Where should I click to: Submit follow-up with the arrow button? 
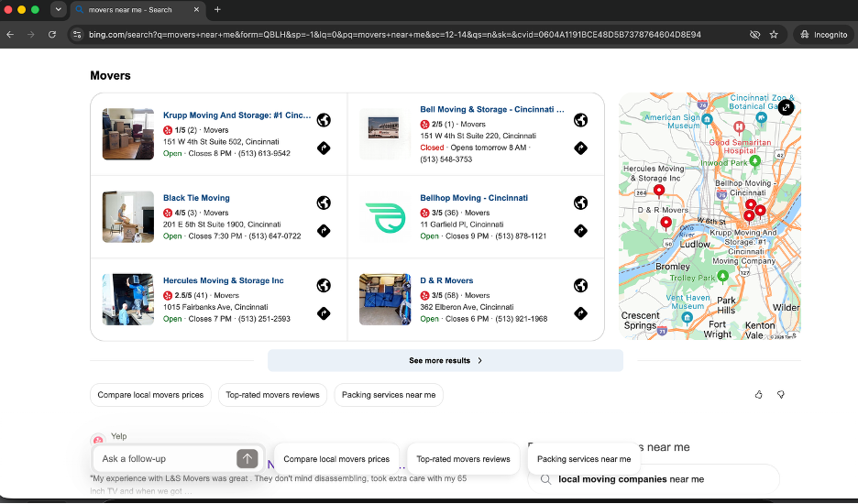coord(247,458)
